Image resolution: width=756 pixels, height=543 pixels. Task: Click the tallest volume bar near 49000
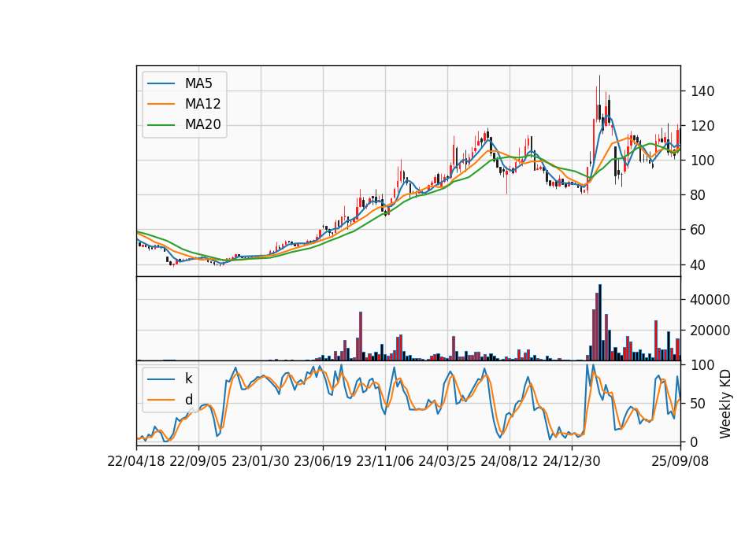pos(600,323)
